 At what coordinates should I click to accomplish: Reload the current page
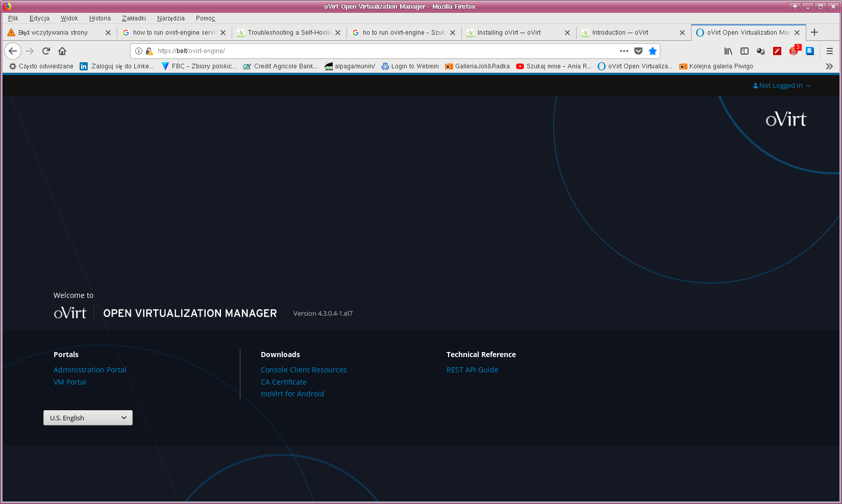pos(46,51)
